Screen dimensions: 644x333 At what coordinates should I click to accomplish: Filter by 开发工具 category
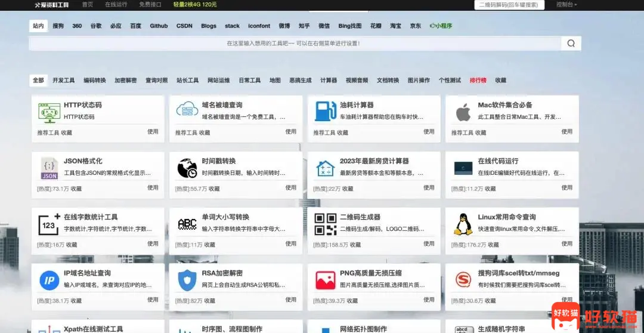pos(64,80)
